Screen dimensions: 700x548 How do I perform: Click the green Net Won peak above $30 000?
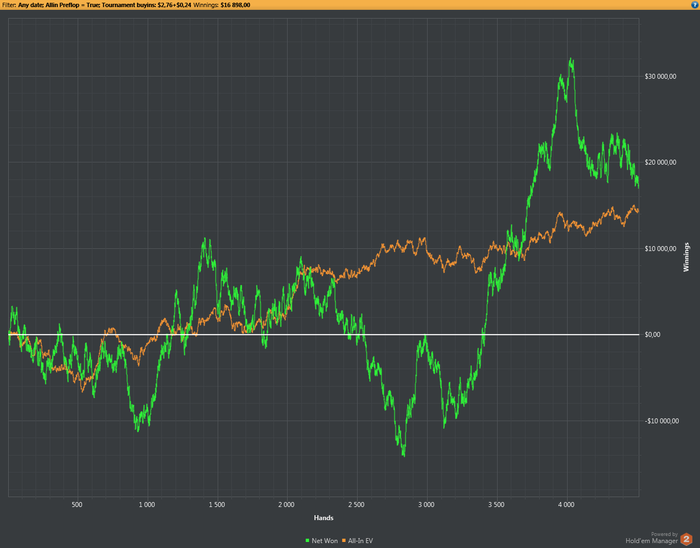[571, 62]
